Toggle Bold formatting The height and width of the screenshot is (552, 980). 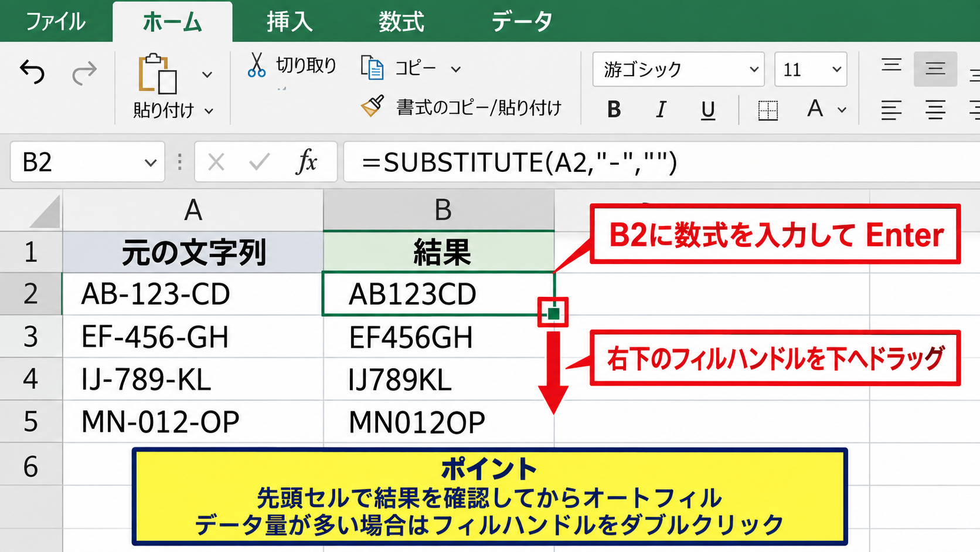click(614, 109)
